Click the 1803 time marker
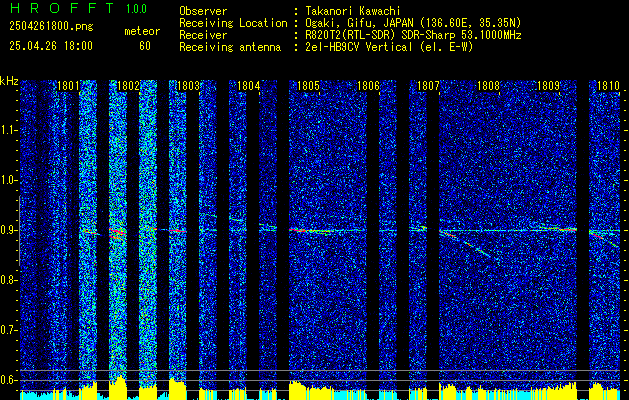This screenshot has height=400, width=629. pos(188,86)
